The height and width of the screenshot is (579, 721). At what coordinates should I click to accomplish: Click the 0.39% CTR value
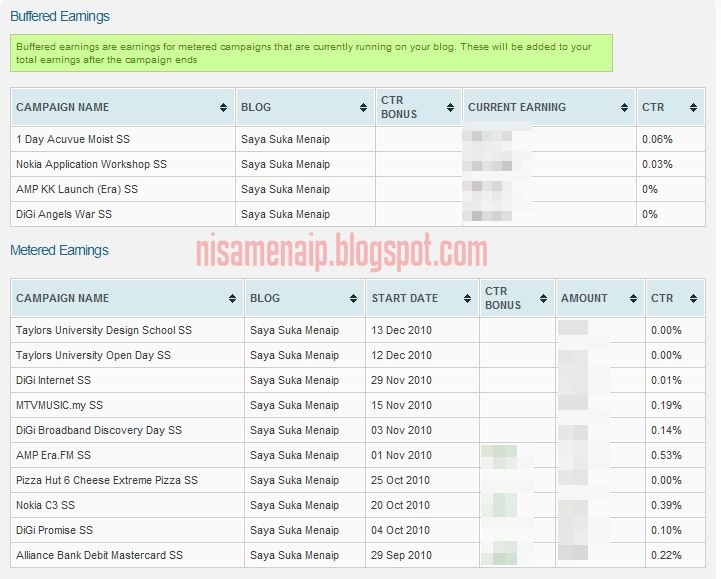[666, 505]
